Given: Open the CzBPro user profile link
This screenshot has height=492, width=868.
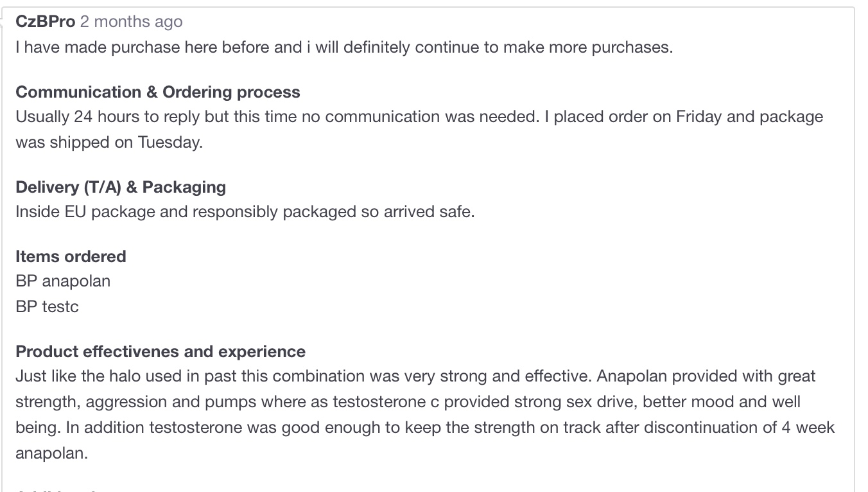Looking at the screenshot, I should tap(45, 22).
